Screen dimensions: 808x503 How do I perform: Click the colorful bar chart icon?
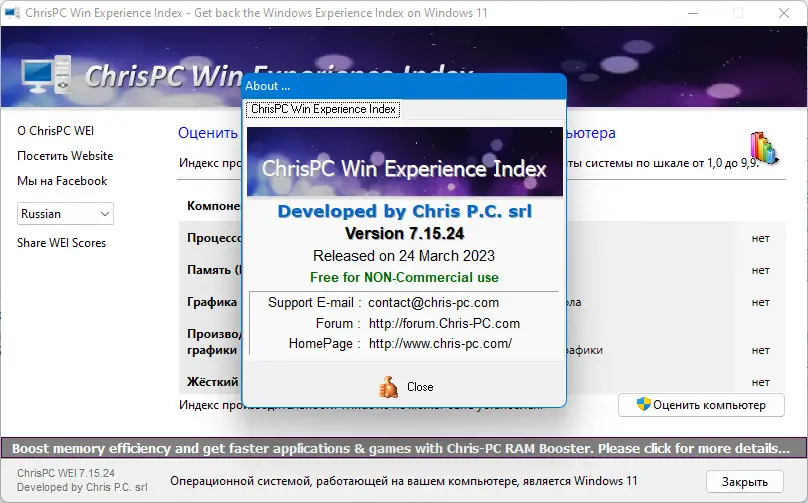tap(764, 148)
